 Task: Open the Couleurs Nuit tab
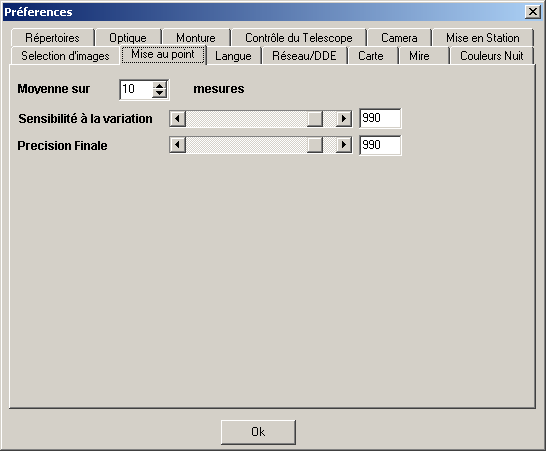(x=492, y=56)
